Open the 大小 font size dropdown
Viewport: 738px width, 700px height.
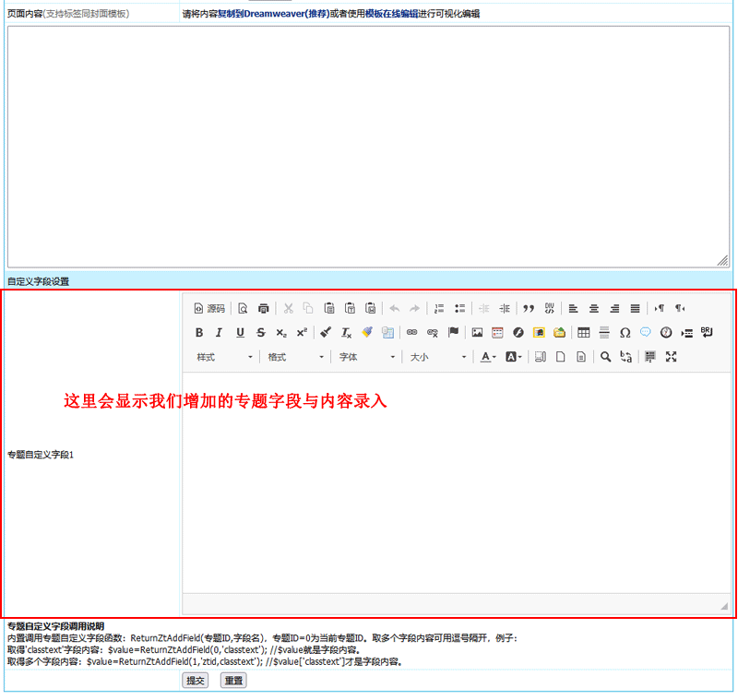(x=438, y=357)
